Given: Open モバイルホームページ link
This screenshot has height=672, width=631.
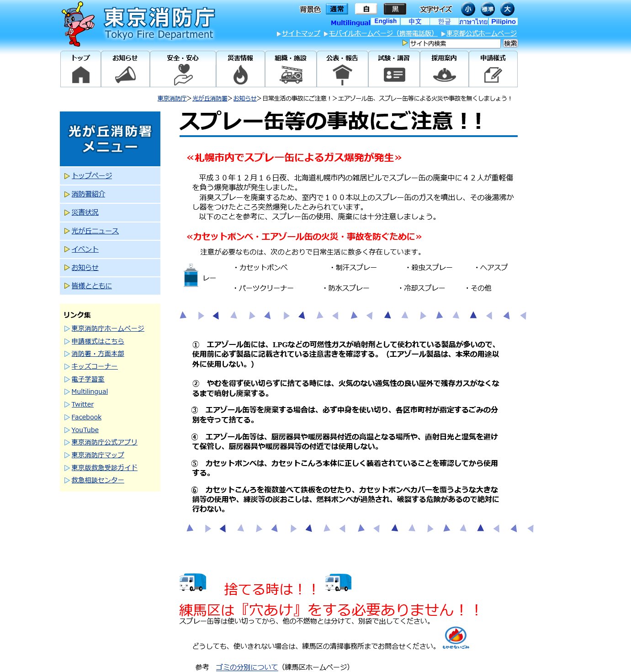Looking at the screenshot, I should pos(383,33).
